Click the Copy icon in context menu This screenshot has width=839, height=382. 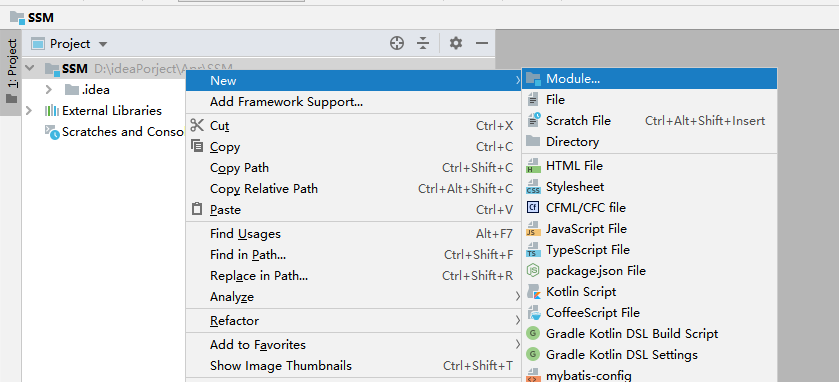coord(197,146)
